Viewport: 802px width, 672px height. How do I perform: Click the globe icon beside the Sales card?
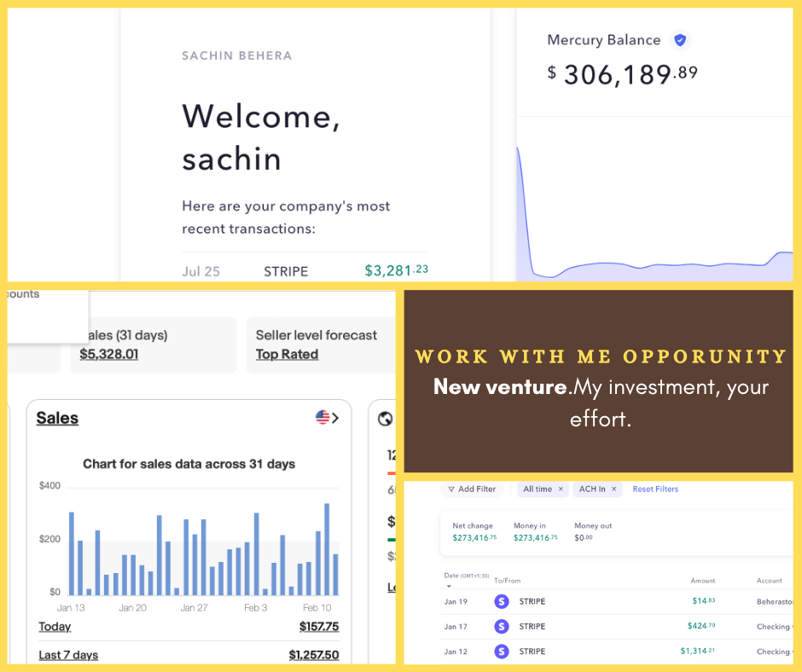385,418
